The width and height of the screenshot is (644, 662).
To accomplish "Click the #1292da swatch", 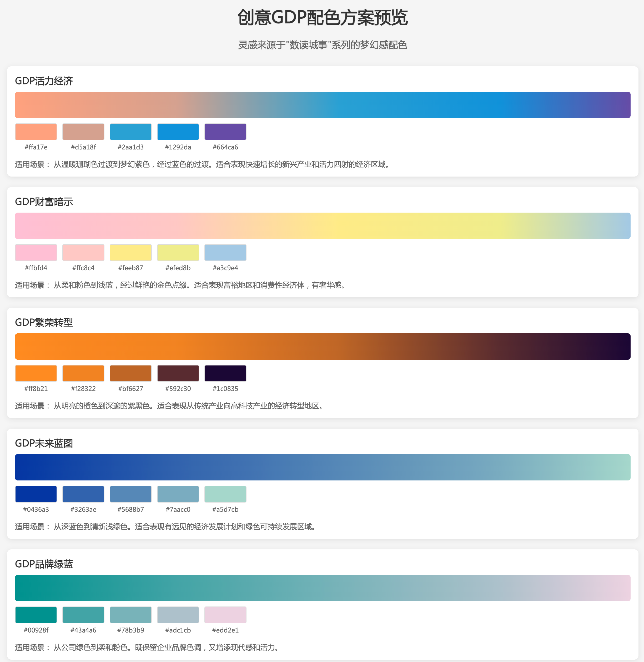I will [178, 132].
